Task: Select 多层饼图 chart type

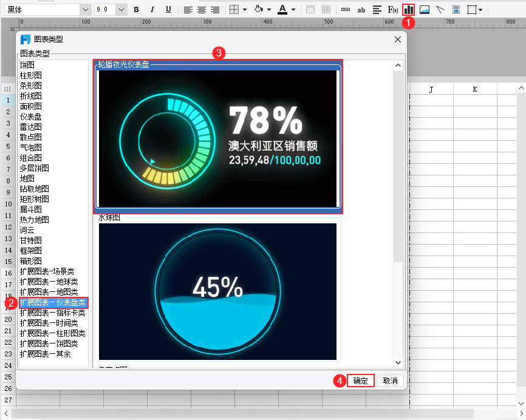Action: pos(34,168)
